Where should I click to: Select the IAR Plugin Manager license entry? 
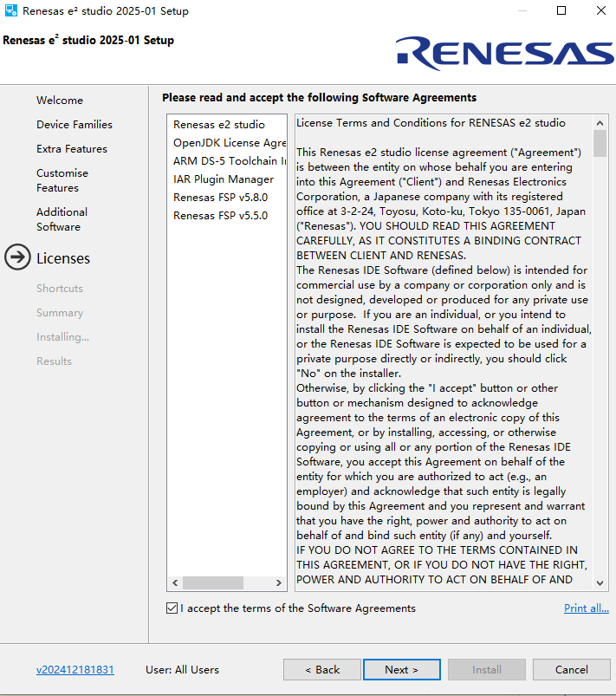coord(224,179)
